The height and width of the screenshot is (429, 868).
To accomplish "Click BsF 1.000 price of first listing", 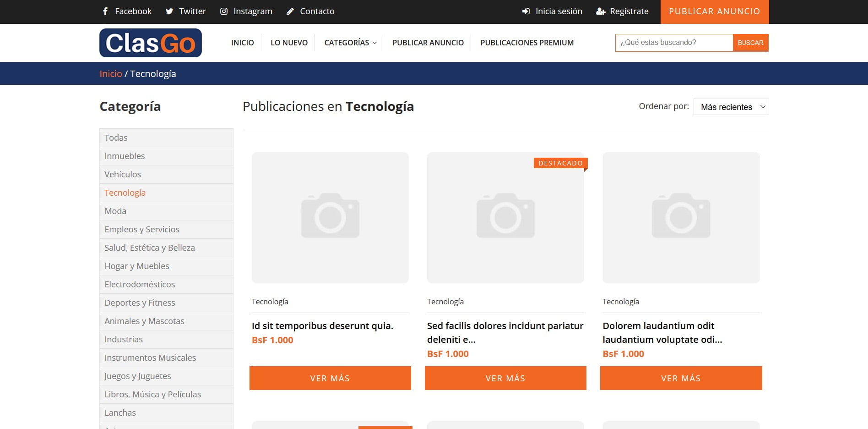I will [x=272, y=340].
